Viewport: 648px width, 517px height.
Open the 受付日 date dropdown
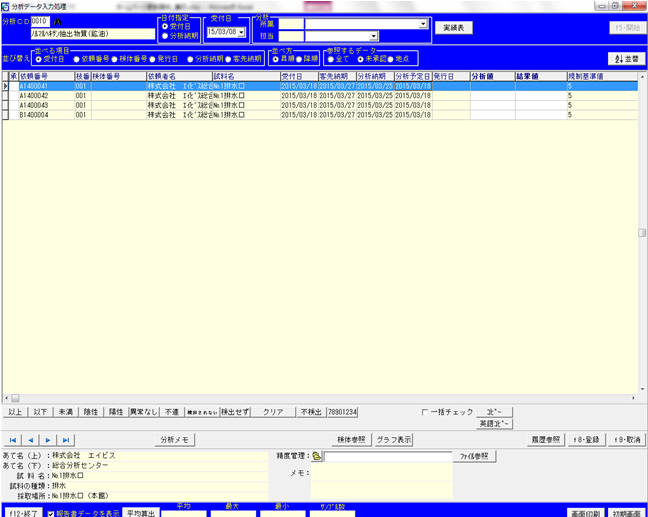click(x=241, y=32)
